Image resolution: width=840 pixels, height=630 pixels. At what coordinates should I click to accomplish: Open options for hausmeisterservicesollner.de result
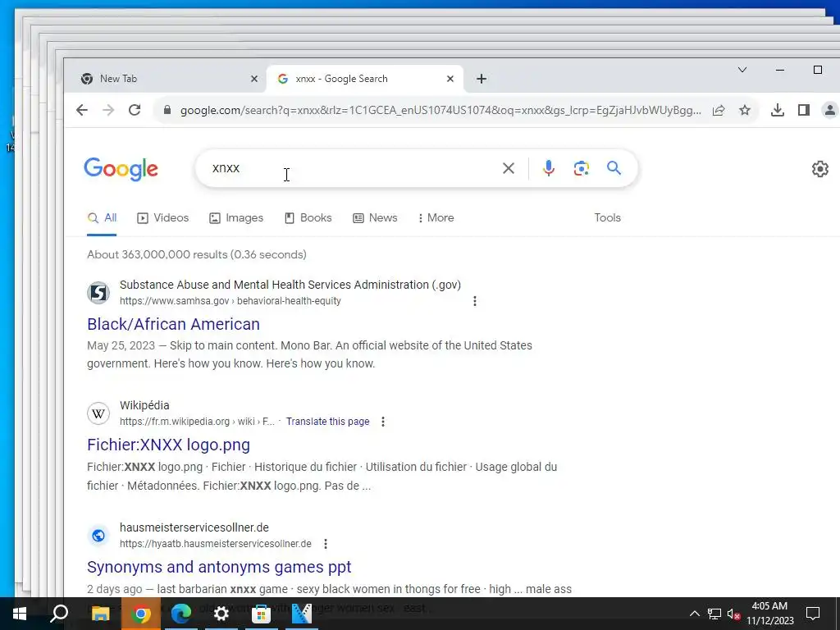coord(326,544)
